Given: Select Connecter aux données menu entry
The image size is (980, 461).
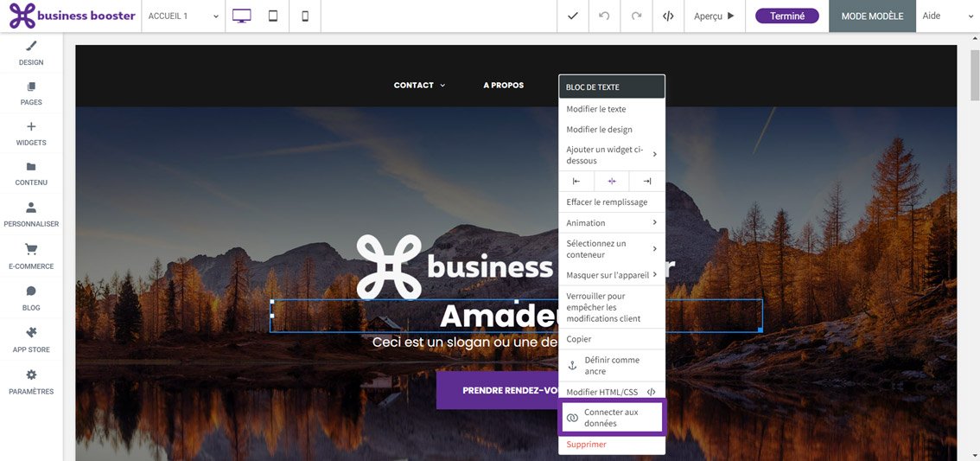Looking at the screenshot, I should (612, 418).
